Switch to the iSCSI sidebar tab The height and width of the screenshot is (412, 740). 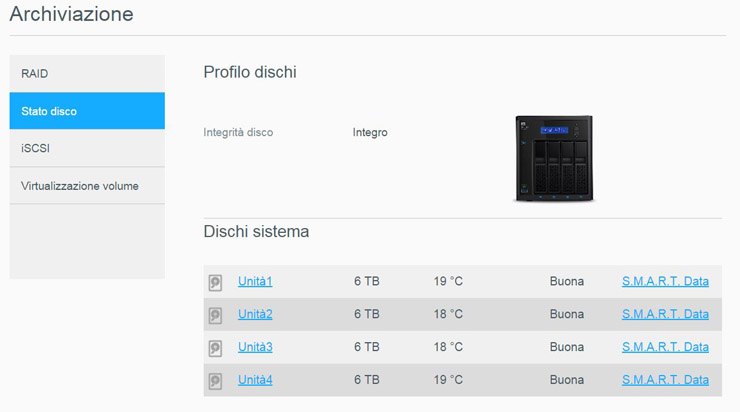pos(87,148)
